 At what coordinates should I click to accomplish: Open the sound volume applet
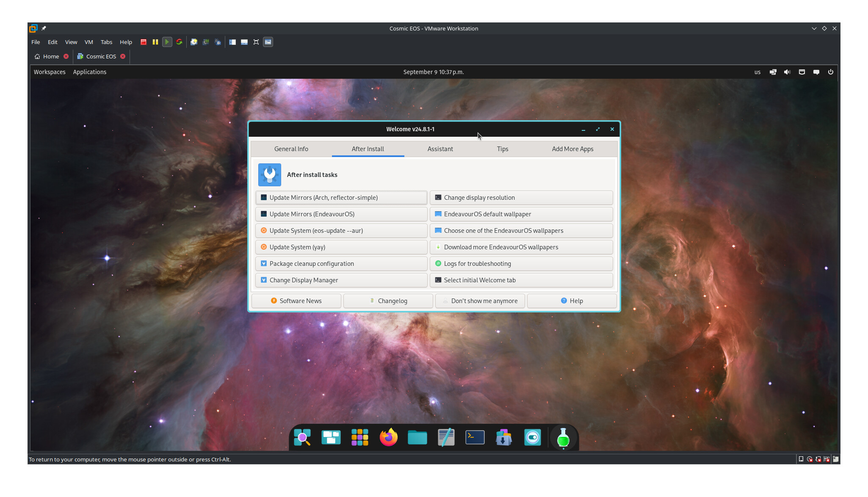click(787, 72)
